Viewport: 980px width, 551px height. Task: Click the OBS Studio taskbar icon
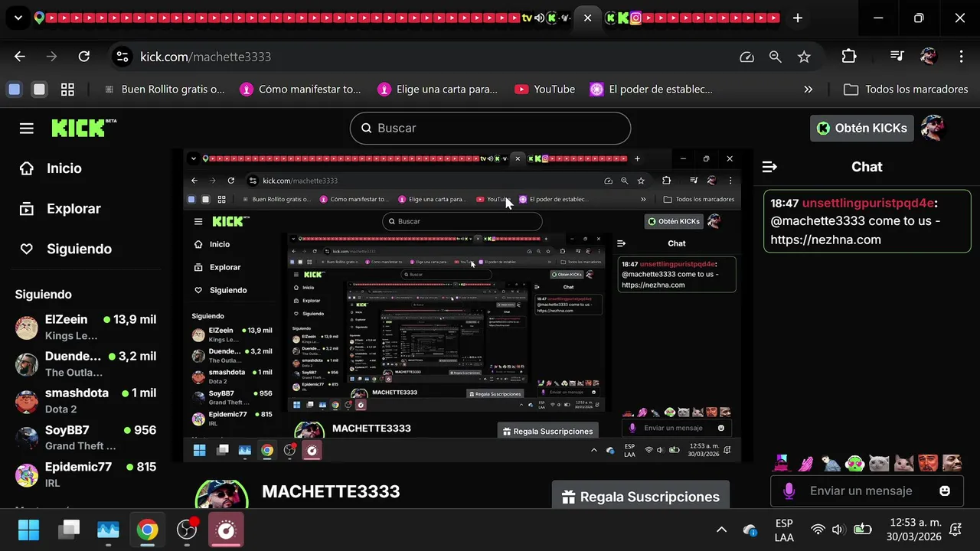coord(186,530)
